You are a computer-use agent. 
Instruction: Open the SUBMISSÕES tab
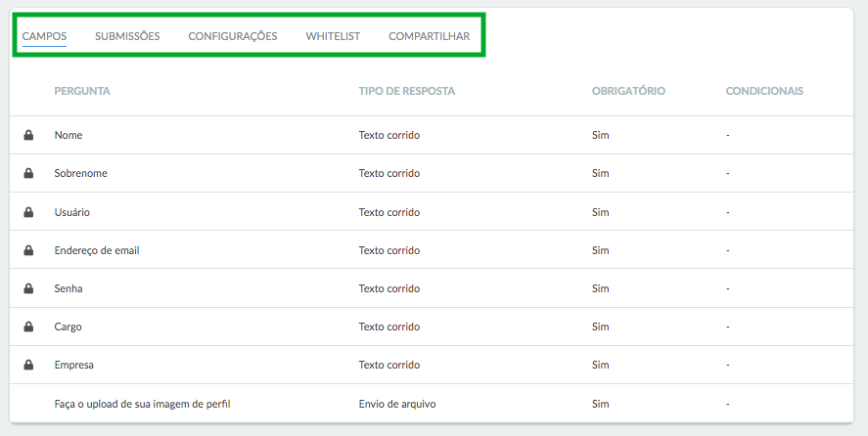[127, 36]
